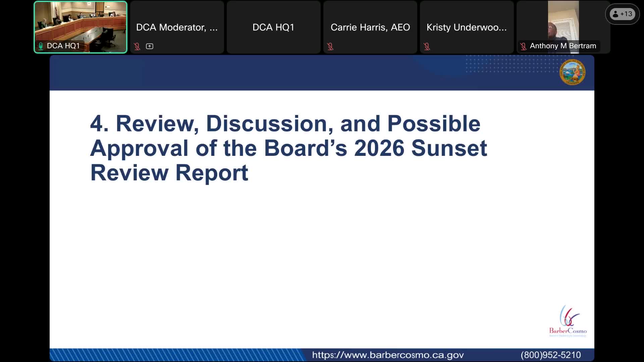The height and width of the screenshot is (362, 644).
Task: Select the Kristy Underwood participant tile
Action: (467, 27)
